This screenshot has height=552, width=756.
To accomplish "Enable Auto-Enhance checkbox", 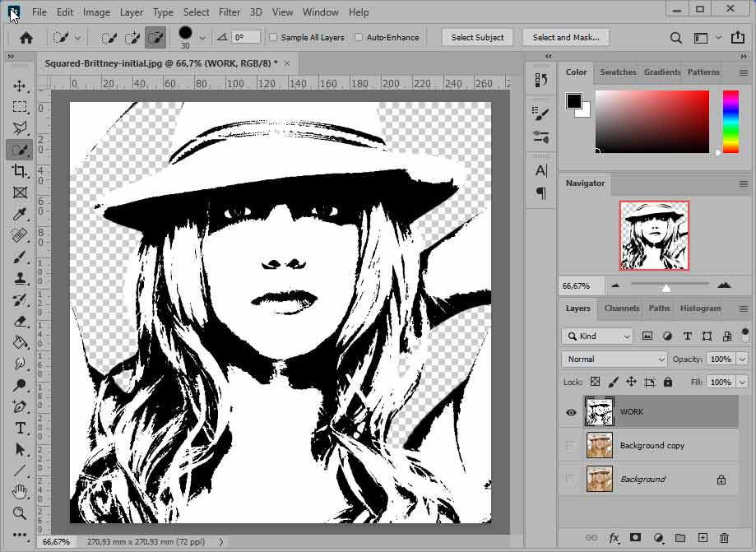I will (359, 37).
